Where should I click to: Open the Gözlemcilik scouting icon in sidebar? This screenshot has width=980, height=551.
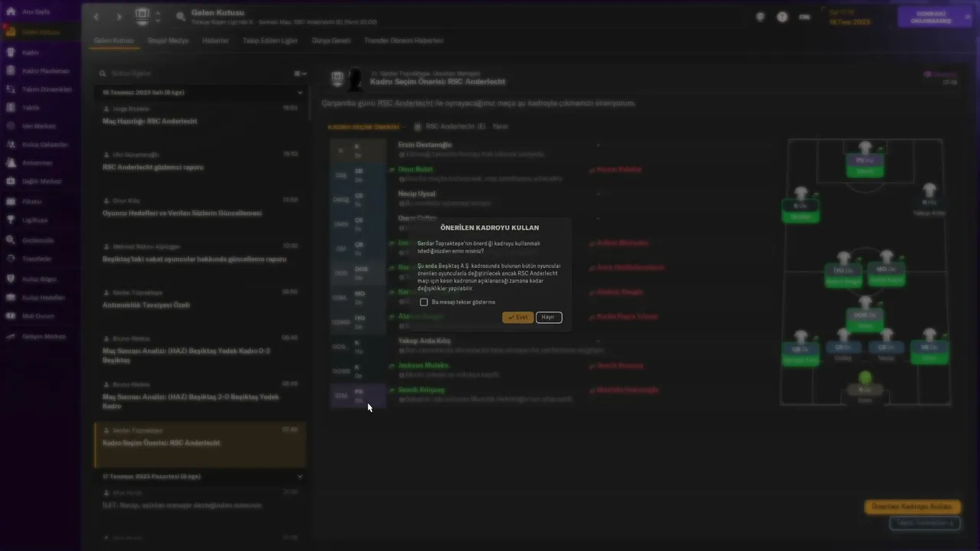click(11, 240)
